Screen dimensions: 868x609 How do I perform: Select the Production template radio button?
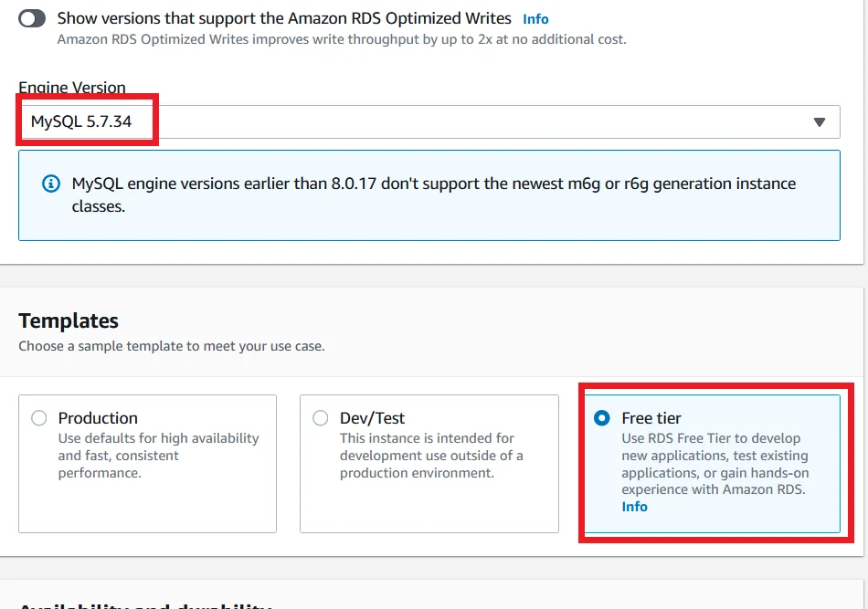(x=38, y=417)
